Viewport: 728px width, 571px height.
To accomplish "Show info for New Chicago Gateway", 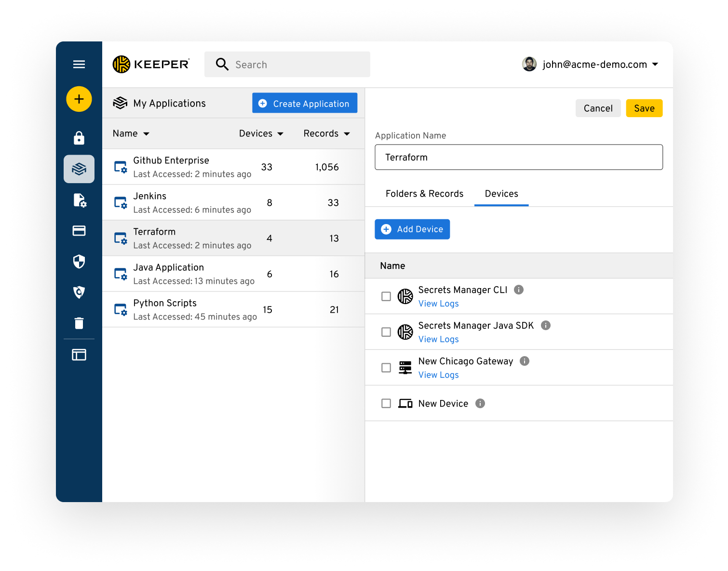I will pyautogui.click(x=525, y=361).
